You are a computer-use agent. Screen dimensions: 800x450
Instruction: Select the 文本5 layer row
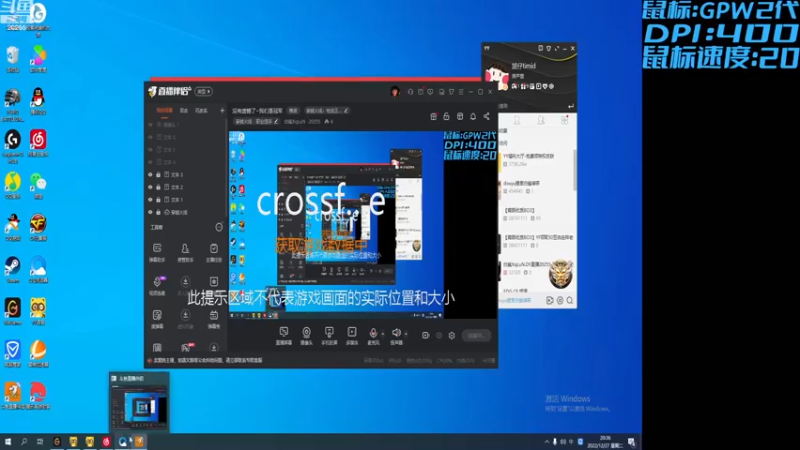pyautogui.click(x=186, y=149)
